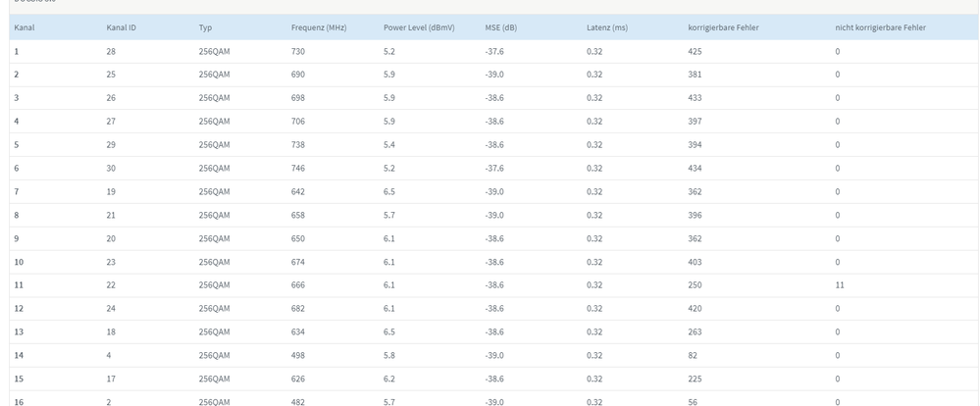980x406 pixels.
Task: Click the Kanal column header
Action: [x=25, y=27]
